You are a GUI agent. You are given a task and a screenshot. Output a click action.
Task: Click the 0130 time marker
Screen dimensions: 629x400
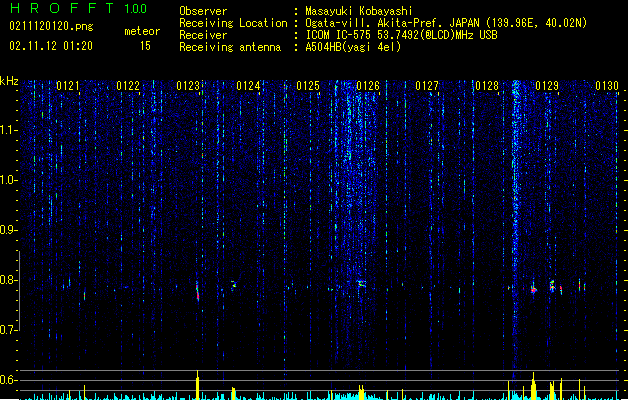pos(607,86)
